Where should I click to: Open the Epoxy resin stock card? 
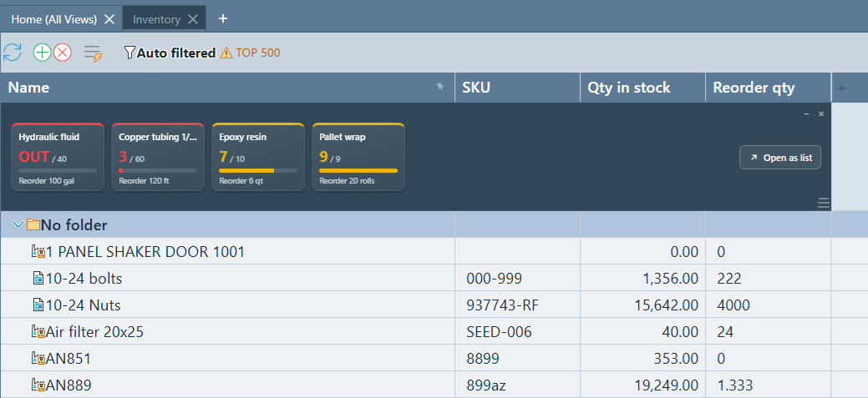[x=258, y=157]
